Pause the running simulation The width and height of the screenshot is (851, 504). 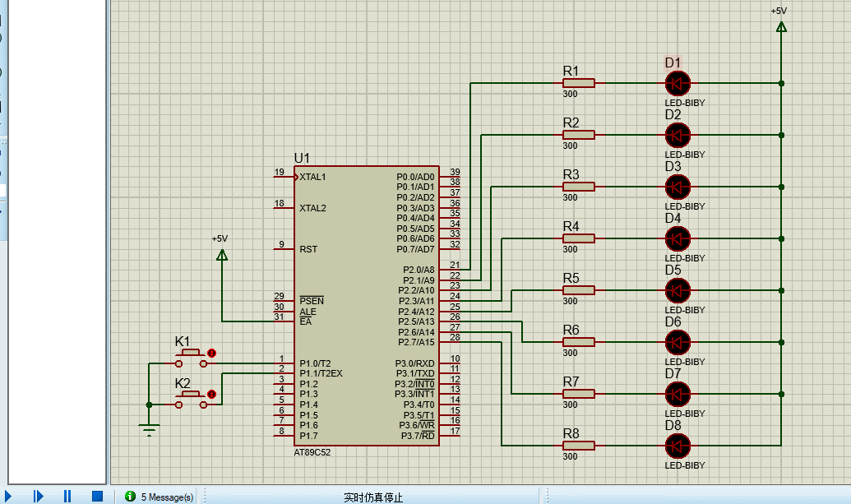[x=67, y=496]
